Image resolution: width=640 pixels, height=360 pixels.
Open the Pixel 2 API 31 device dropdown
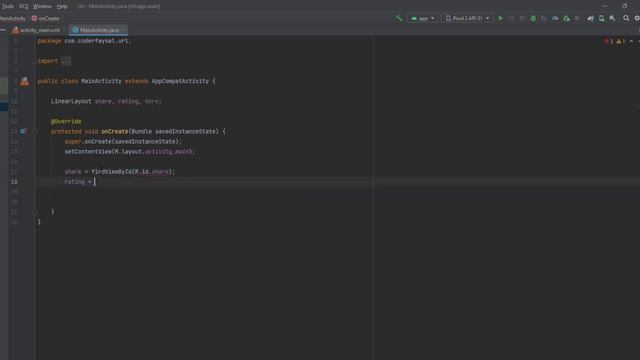[467, 18]
